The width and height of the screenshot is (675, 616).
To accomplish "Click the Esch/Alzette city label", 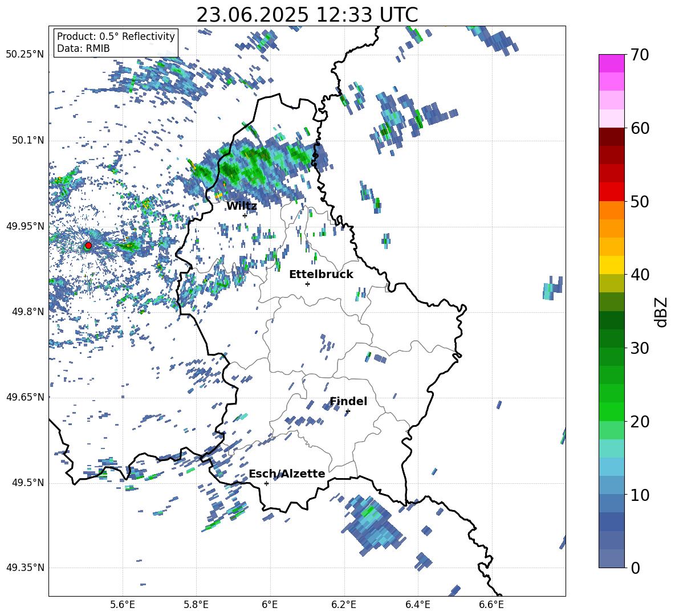I will point(287,474).
